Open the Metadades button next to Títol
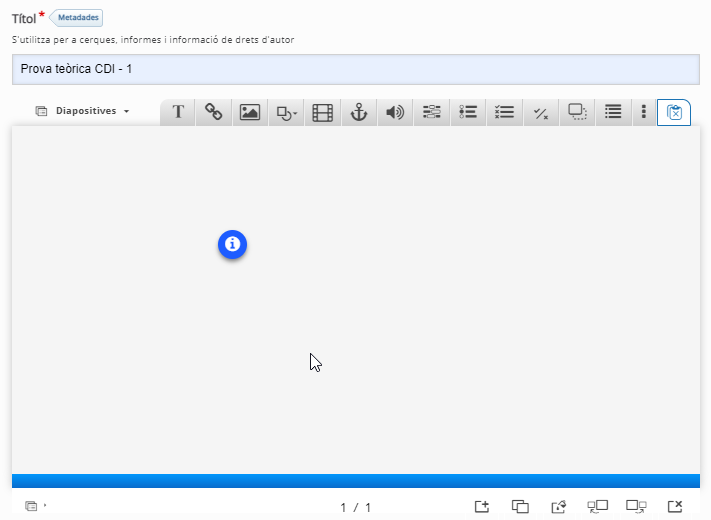The width and height of the screenshot is (711, 520). click(x=76, y=18)
